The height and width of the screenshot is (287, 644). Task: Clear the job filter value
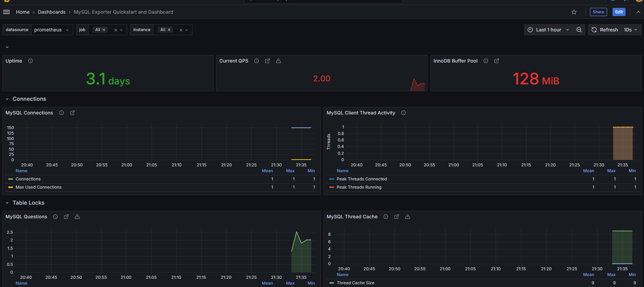[x=116, y=30]
